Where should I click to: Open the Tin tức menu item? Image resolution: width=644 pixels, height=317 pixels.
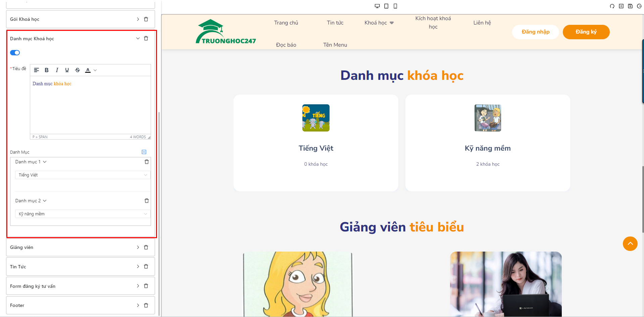click(335, 23)
